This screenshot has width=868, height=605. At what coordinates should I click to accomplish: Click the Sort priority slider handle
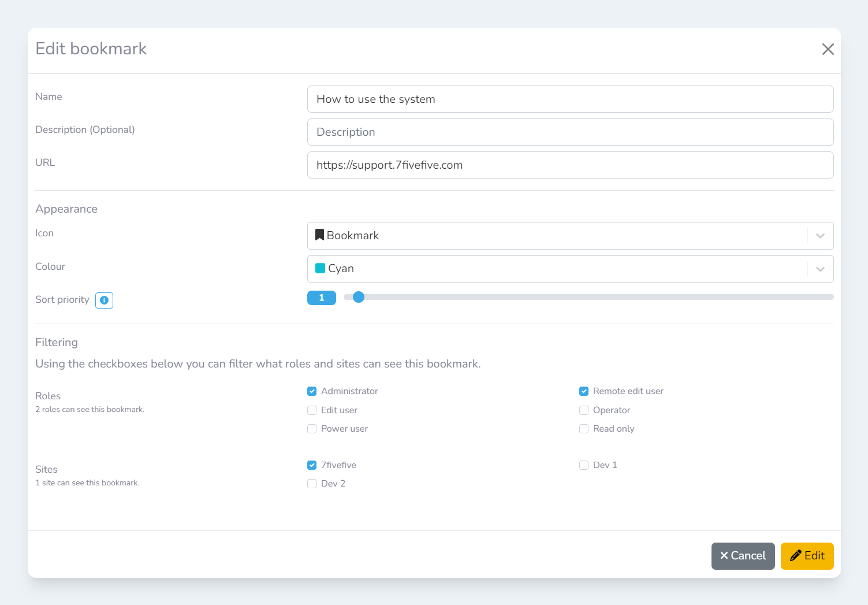[x=359, y=297]
